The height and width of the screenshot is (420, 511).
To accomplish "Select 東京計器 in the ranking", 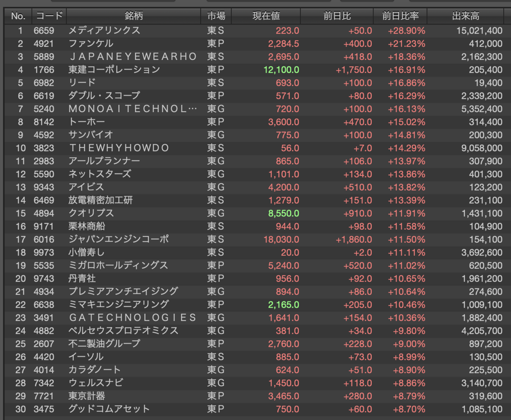I will point(86,396).
